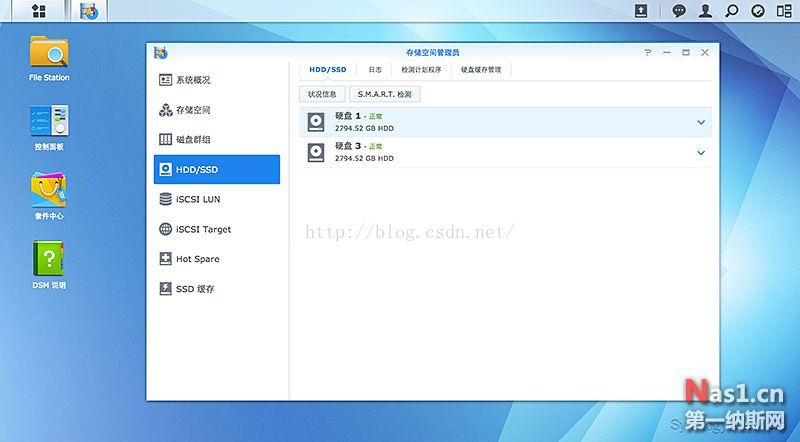Open the widgets panel icon

758,11
